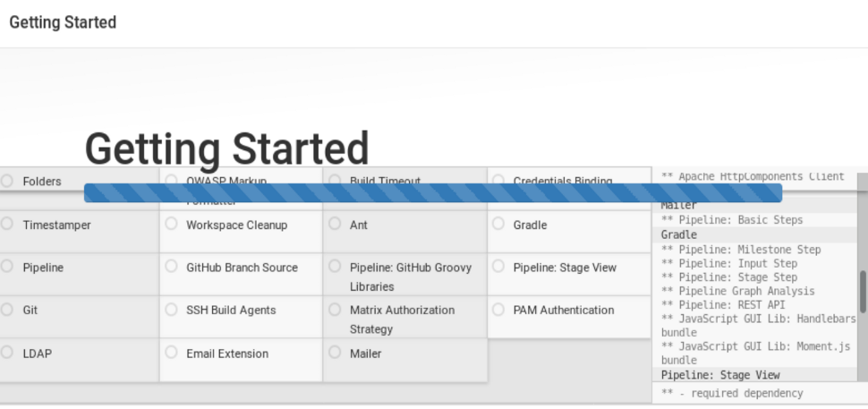Click log line Pipeline: Milestone Step
The image size is (868, 409).
[741, 250]
